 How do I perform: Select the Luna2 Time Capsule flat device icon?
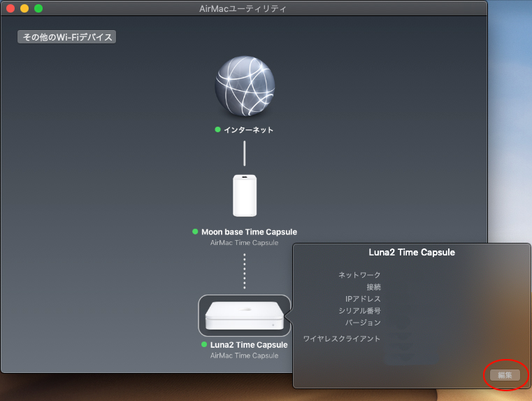coord(244,316)
